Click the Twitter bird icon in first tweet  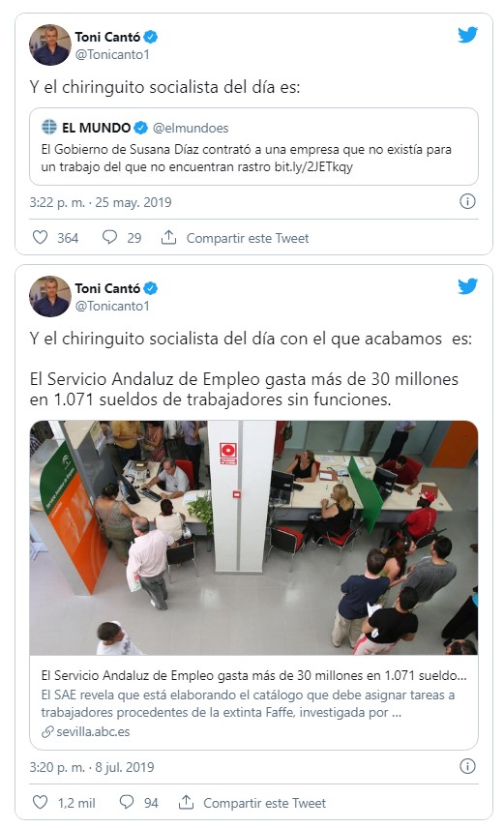pos(467,35)
